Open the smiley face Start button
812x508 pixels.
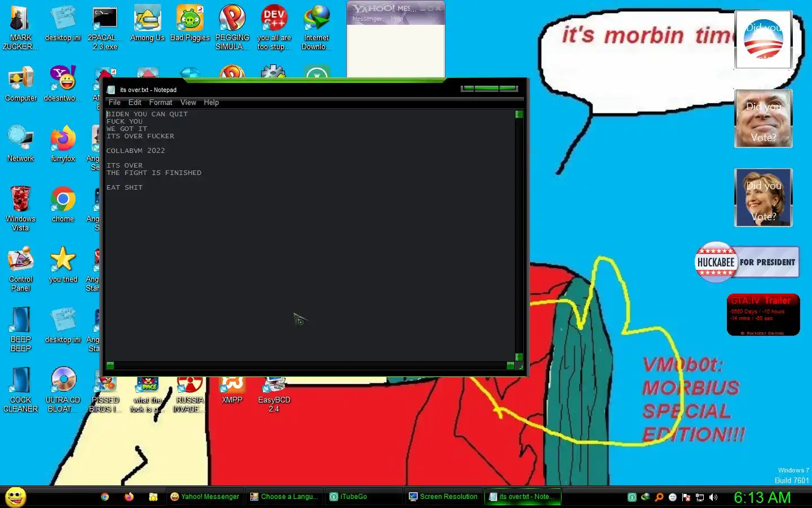[x=16, y=497]
